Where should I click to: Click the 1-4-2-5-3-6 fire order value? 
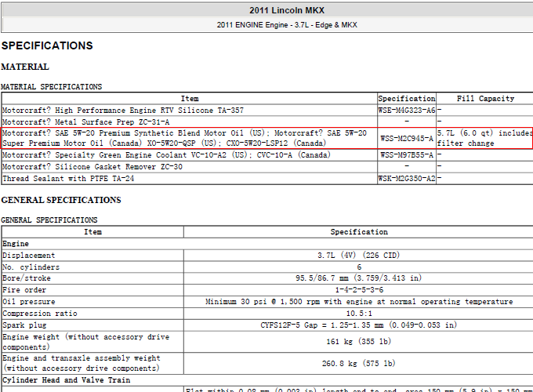coord(359,290)
